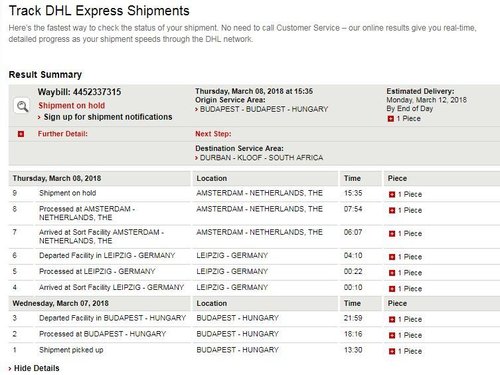This screenshot has height=375, width=500.
Task: Expand piece icon for Processed at LEIPZIG row
Action: point(392,273)
